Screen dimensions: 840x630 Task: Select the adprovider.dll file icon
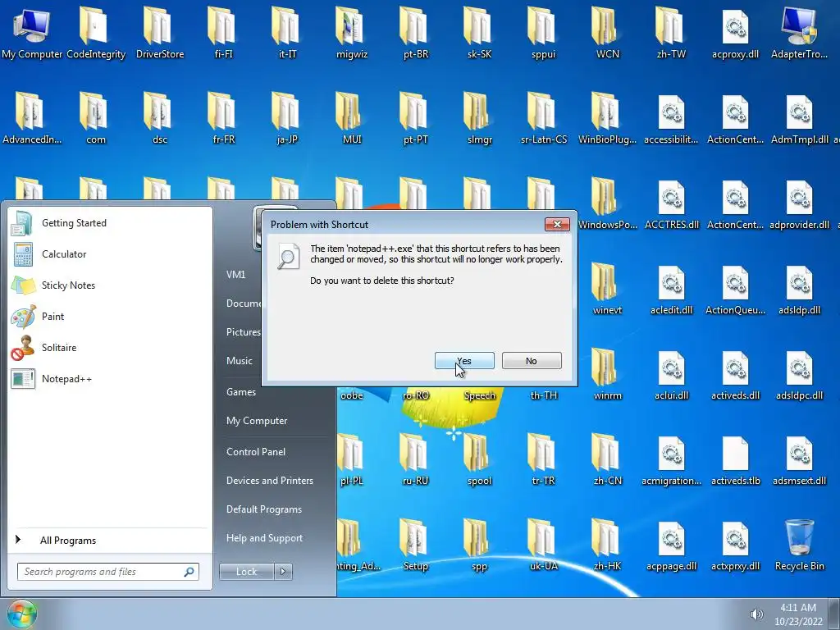(799, 203)
